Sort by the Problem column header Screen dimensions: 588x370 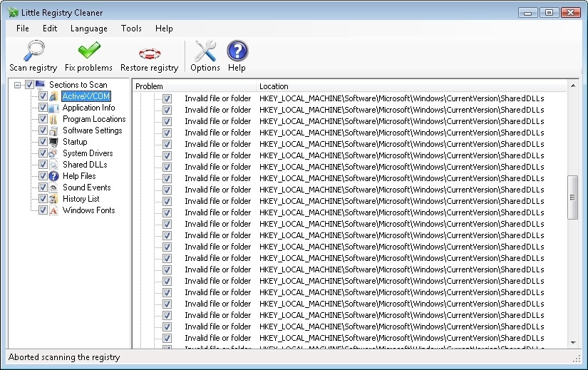pyautogui.click(x=195, y=86)
